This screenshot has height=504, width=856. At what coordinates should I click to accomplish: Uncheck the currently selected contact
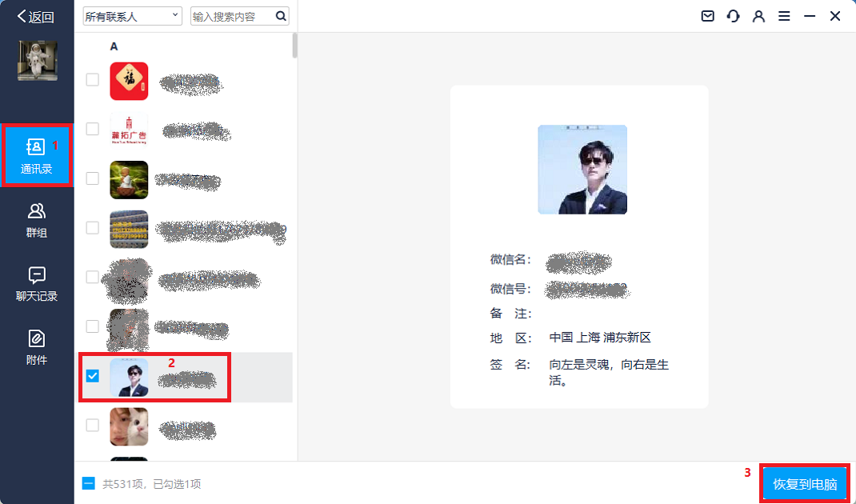(92, 374)
